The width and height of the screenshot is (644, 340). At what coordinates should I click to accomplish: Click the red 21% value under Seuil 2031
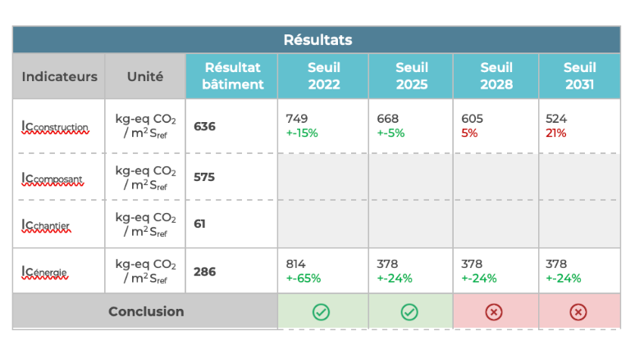point(555,133)
